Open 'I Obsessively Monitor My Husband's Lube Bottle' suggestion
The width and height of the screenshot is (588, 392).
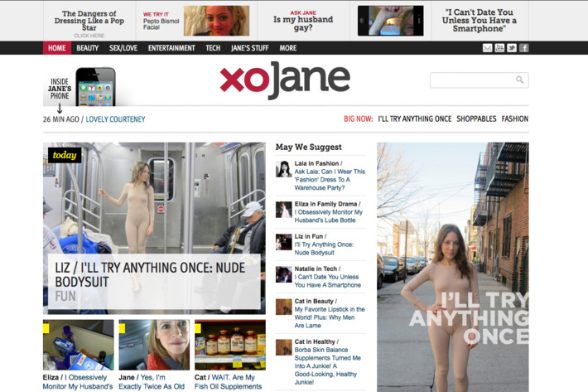[x=329, y=216]
